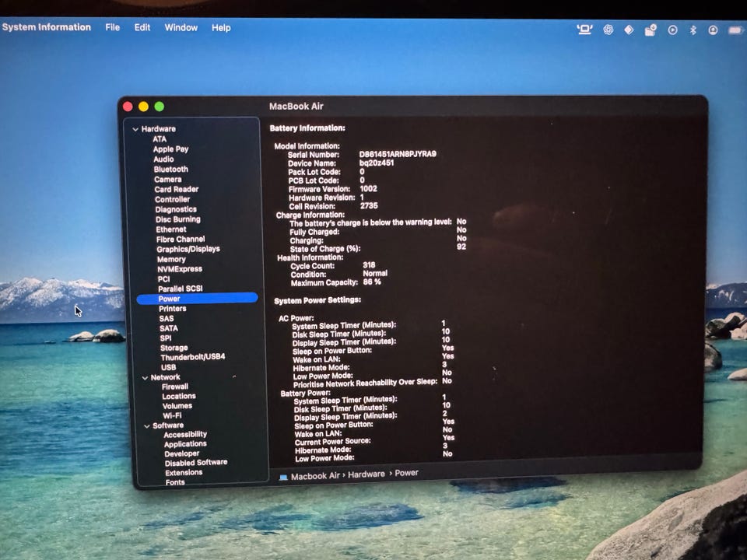Image resolution: width=747 pixels, height=560 pixels.
Task: Select Parallel SCSI in the sidebar
Action: coord(180,289)
